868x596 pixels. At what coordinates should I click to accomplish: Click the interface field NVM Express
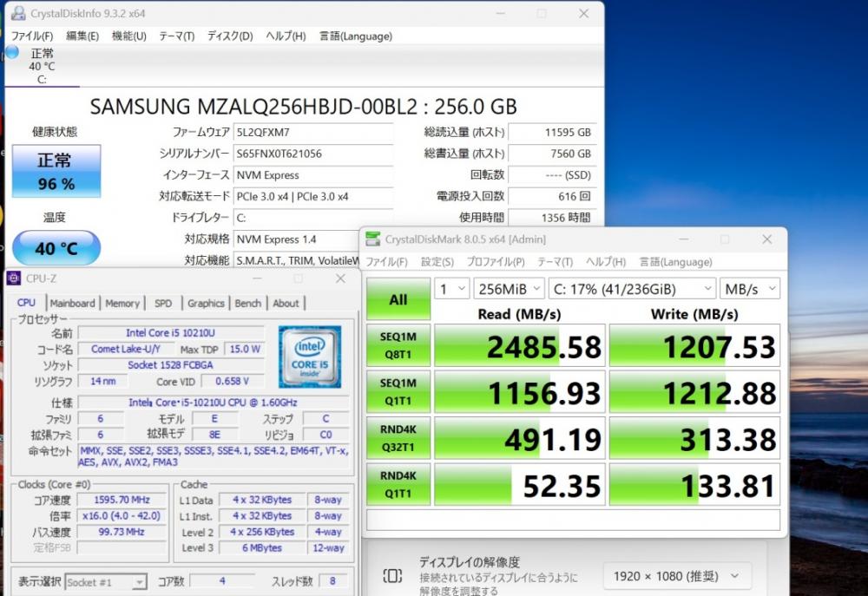(312, 175)
